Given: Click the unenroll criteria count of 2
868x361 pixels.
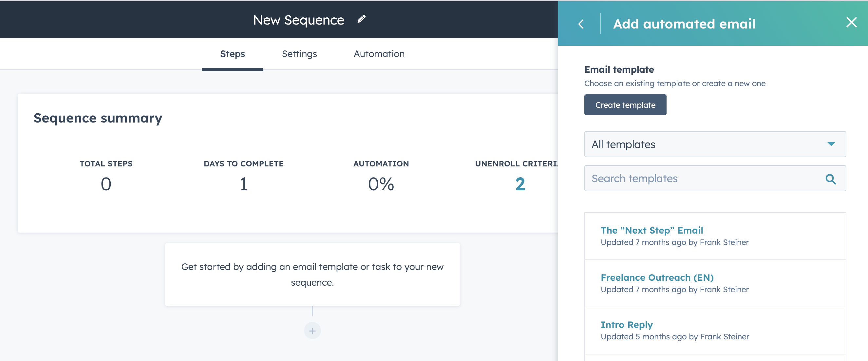Looking at the screenshot, I should [520, 184].
